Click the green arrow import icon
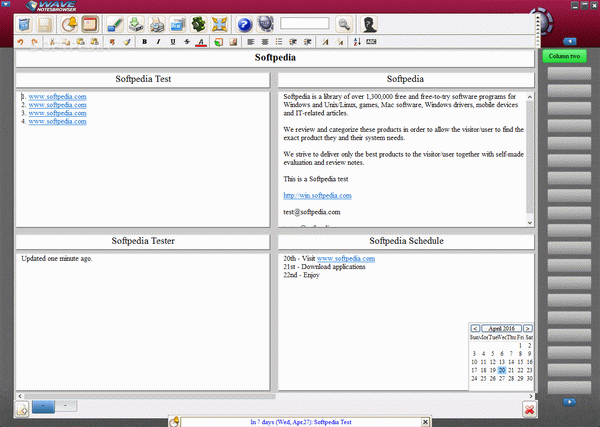This screenshot has width=600, height=427. pos(135,24)
